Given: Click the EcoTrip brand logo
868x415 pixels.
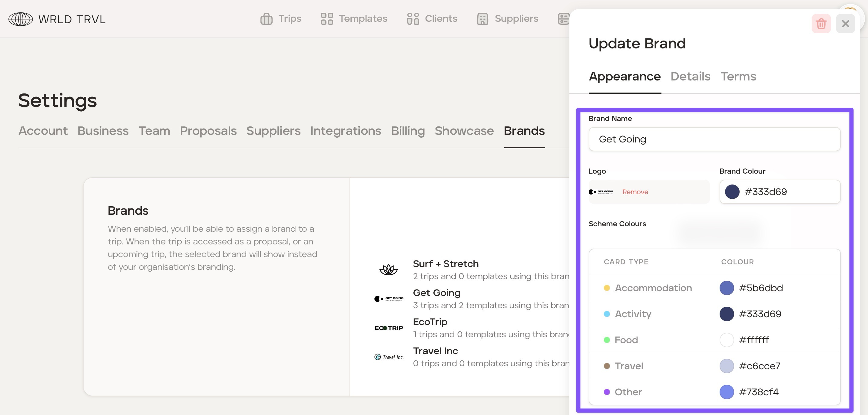Looking at the screenshot, I should pyautogui.click(x=389, y=328).
